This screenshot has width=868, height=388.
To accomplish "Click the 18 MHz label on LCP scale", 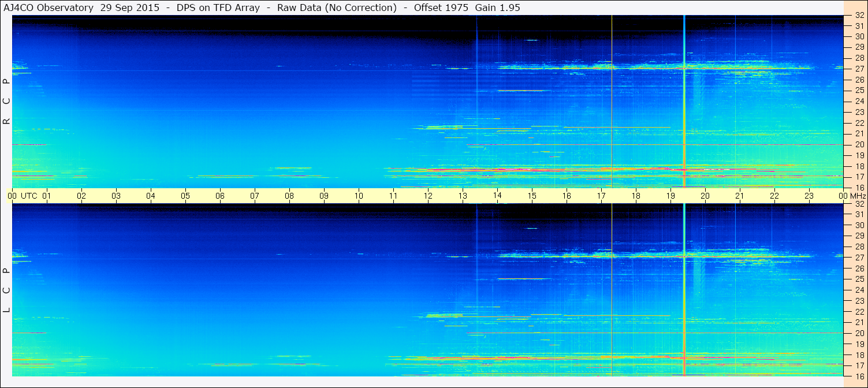I will coord(859,355).
